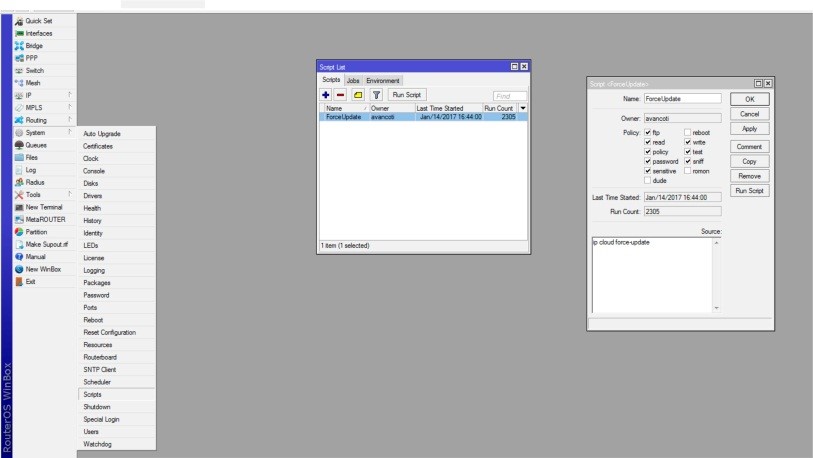Click the red minus remove icon
The width and height of the screenshot is (813, 458).
(342, 95)
